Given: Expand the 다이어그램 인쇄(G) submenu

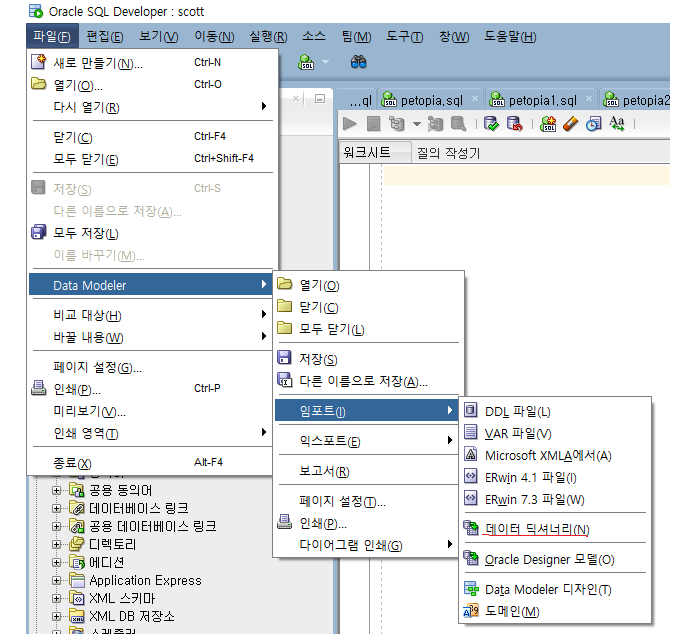Looking at the screenshot, I should coord(368,545).
